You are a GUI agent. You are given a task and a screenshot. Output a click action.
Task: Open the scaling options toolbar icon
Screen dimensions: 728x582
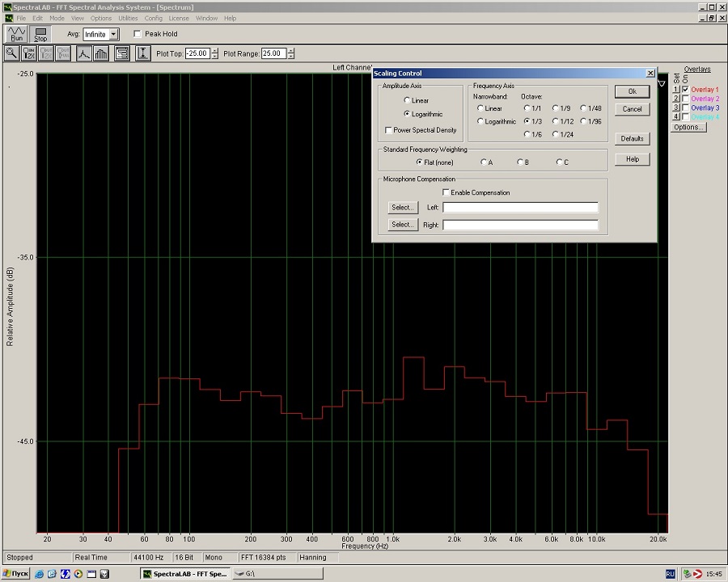tap(122, 53)
